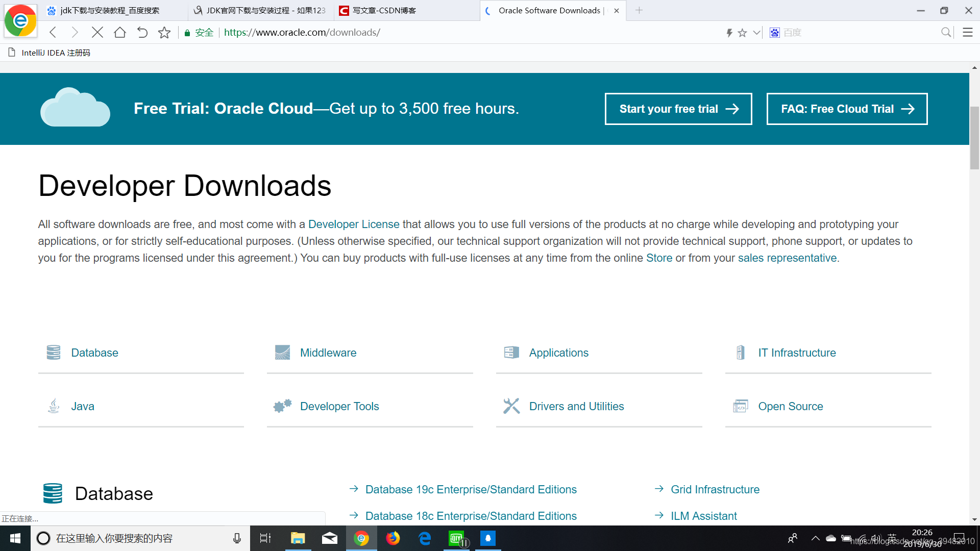Open FAQ: Free Cloud Trial button
The height and width of the screenshot is (551, 980).
pos(847,109)
